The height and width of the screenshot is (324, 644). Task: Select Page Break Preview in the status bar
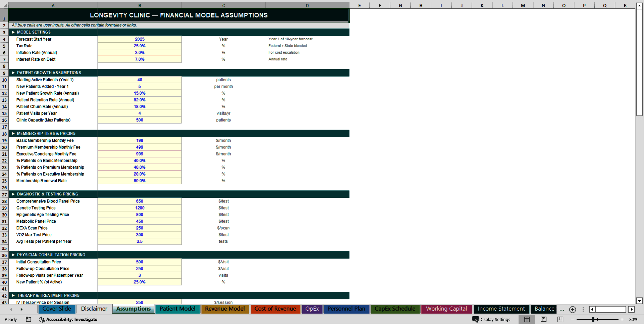(560, 319)
